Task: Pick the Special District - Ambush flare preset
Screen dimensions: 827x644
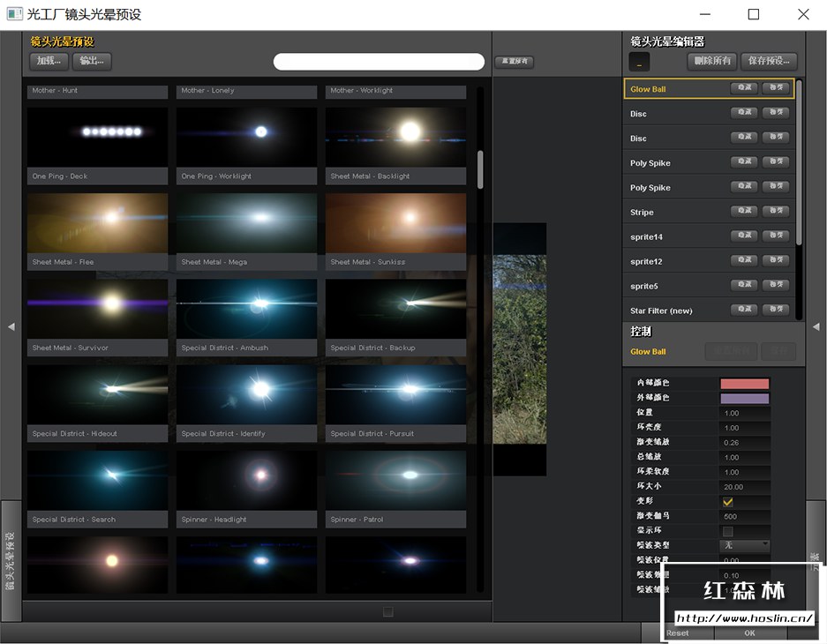Action: (x=246, y=309)
